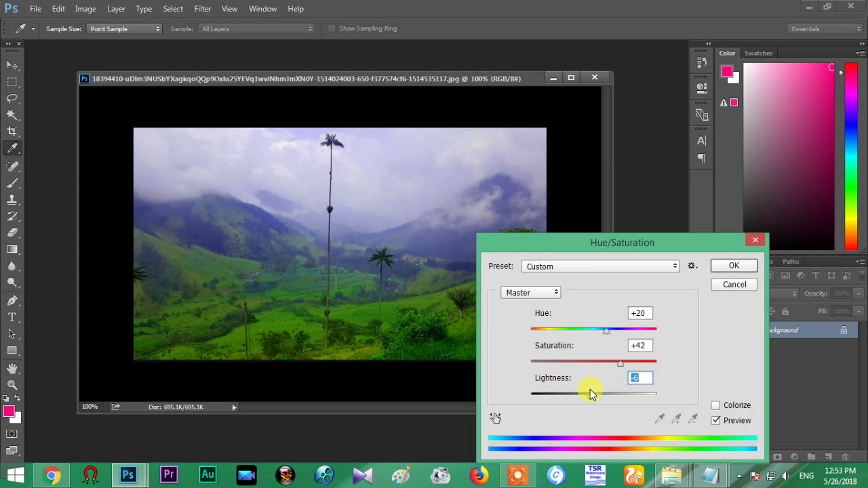This screenshot has width=868, height=488.
Task: Select the Crop tool
Action: click(12, 131)
